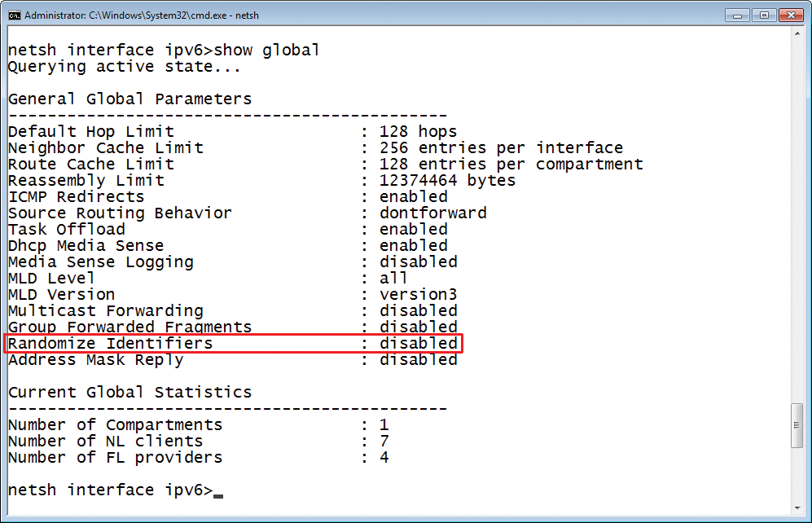Restore down the command prompt window
This screenshot has height=523, width=812.
click(x=764, y=15)
